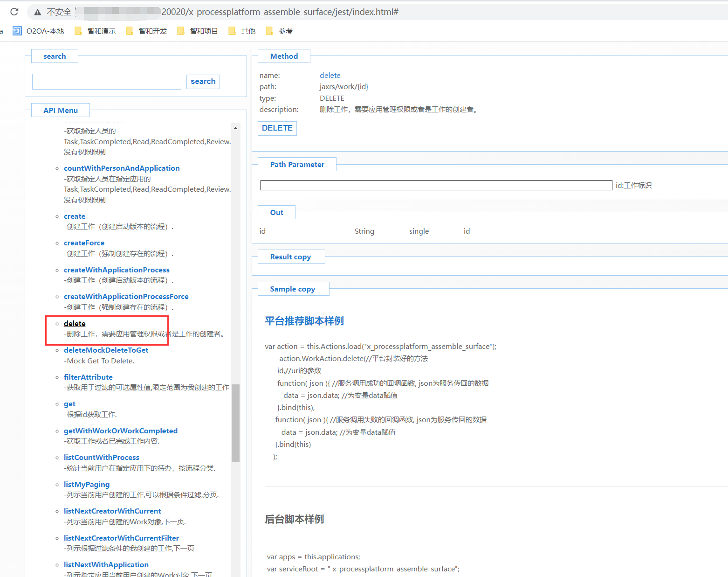The height and width of the screenshot is (577, 728).
Task: Click the DELETE request button
Action: [277, 128]
